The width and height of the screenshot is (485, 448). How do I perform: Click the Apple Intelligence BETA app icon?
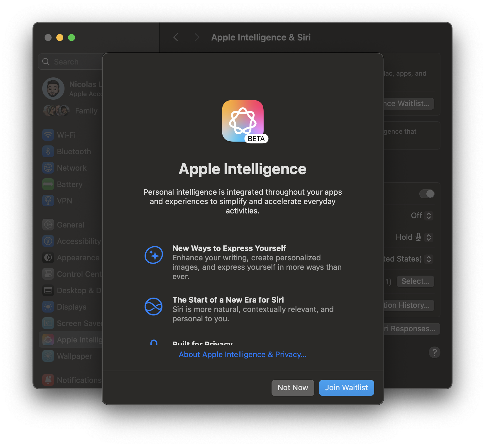point(243,121)
